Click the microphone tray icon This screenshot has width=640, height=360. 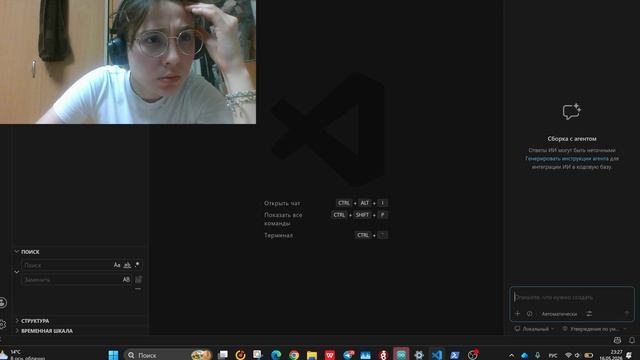click(538, 356)
